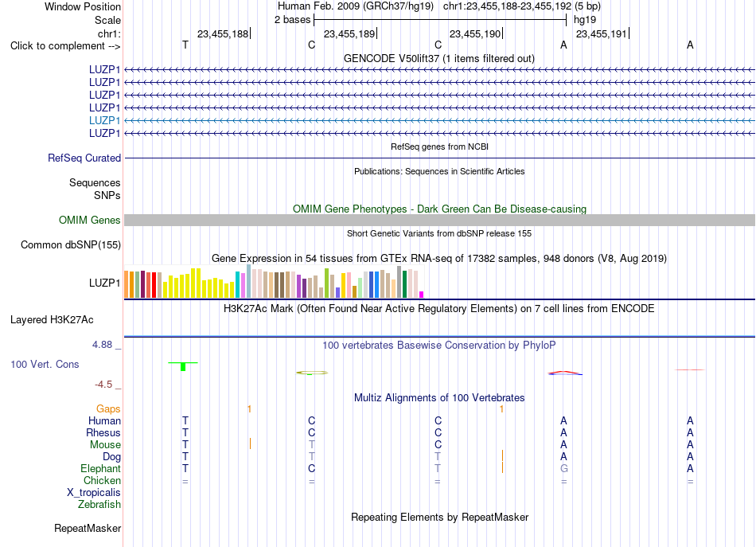Open '100 vertebrates Basewise Conservation by PhyloP' title
Image resolution: width=756 pixels, height=547 pixels.
click(439, 346)
